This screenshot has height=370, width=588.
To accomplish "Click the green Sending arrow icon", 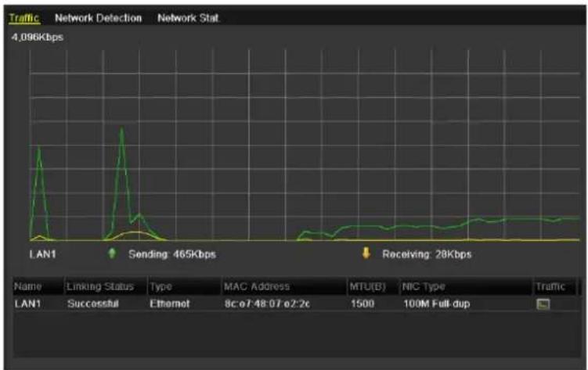I will 111,253.
